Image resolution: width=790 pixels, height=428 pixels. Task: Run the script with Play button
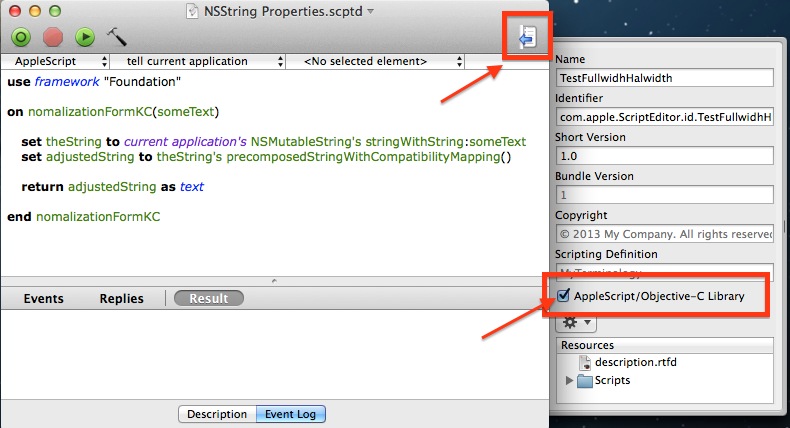pos(85,37)
